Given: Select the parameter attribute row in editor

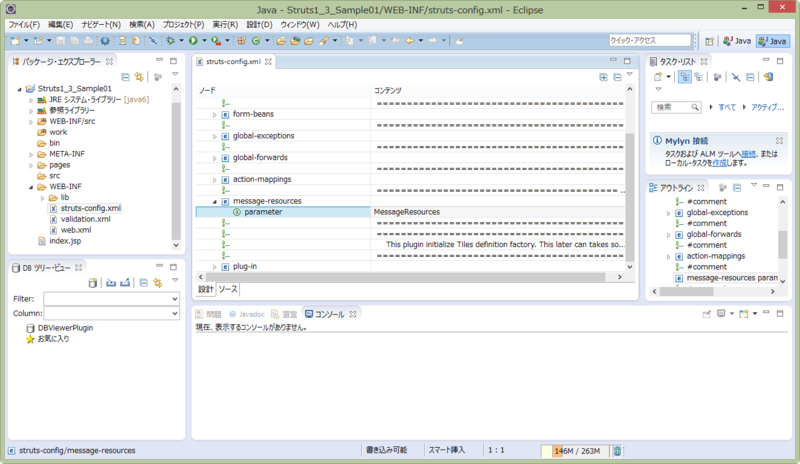Looking at the screenshot, I should [411, 212].
